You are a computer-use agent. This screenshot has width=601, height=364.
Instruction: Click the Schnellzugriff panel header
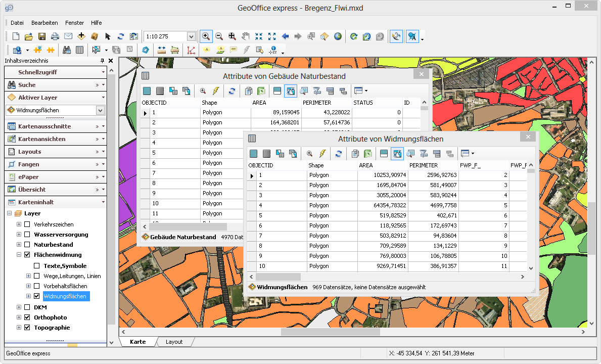click(38, 72)
